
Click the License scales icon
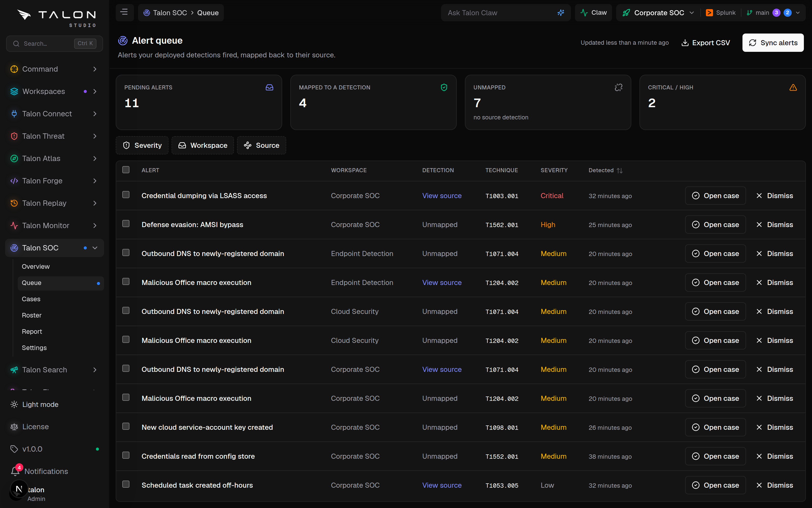point(14,427)
